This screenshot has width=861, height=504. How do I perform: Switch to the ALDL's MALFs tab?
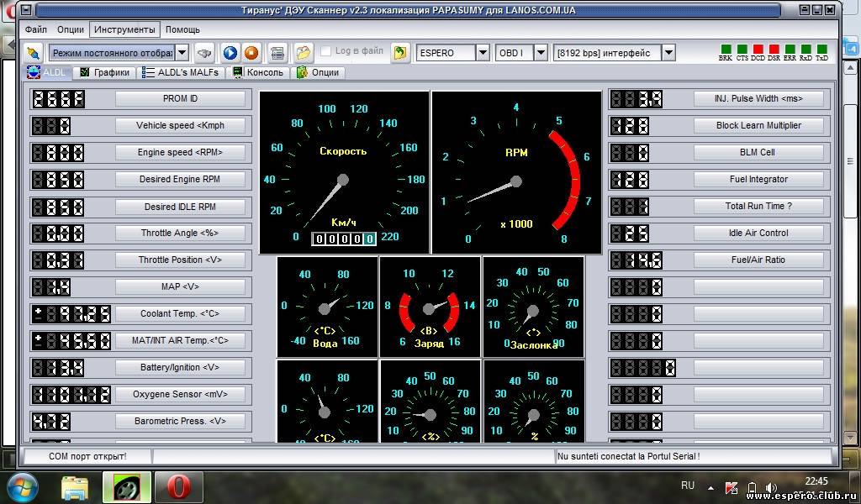coord(181,72)
